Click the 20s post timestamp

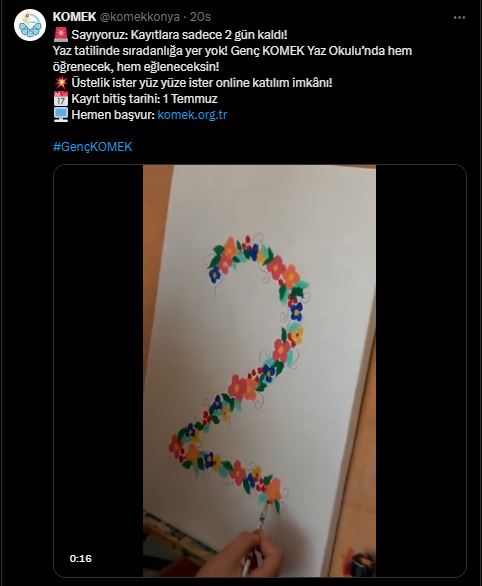pyautogui.click(x=200, y=17)
